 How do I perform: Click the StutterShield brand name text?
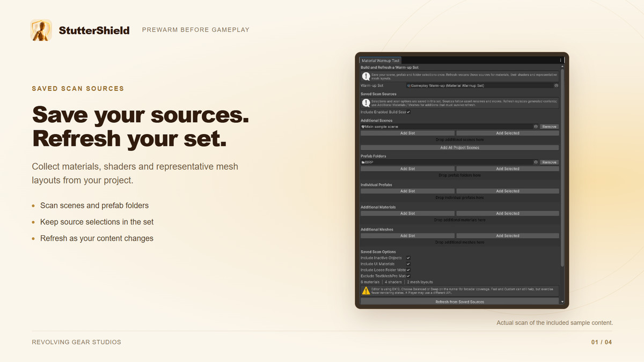coord(94,31)
